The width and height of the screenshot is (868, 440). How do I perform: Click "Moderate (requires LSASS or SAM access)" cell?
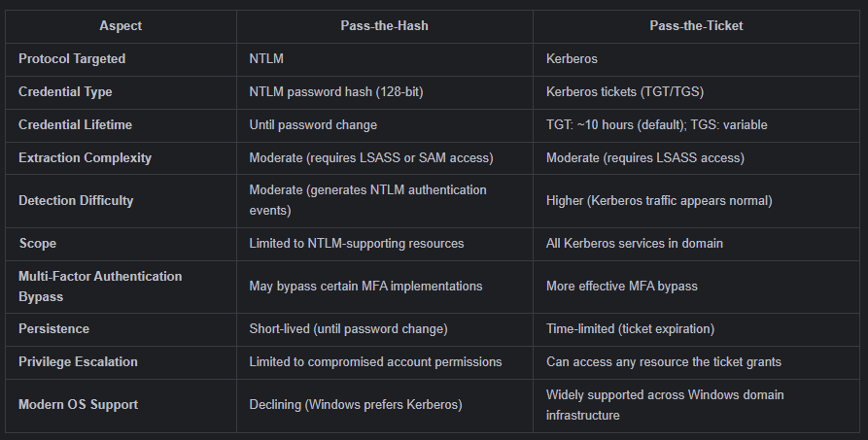369,158
